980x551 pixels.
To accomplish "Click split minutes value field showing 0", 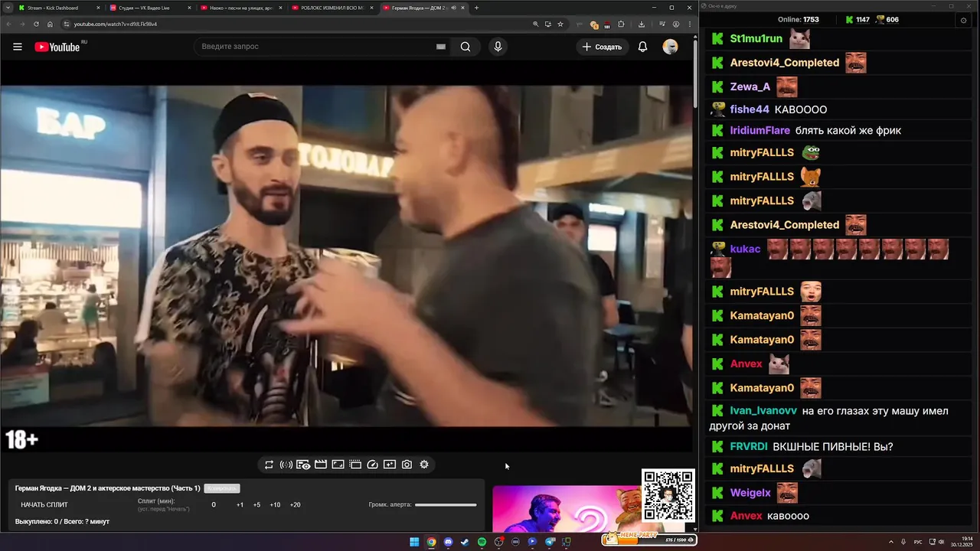I will (x=214, y=505).
